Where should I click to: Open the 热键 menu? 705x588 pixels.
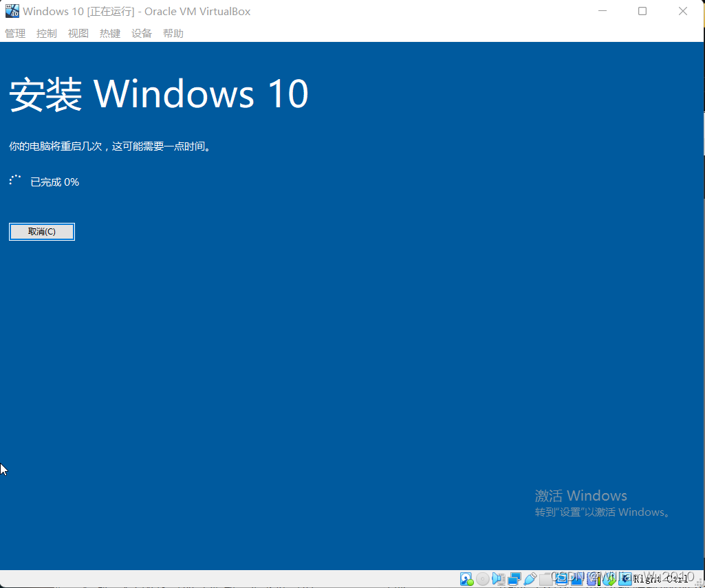(x=110, y=34)
